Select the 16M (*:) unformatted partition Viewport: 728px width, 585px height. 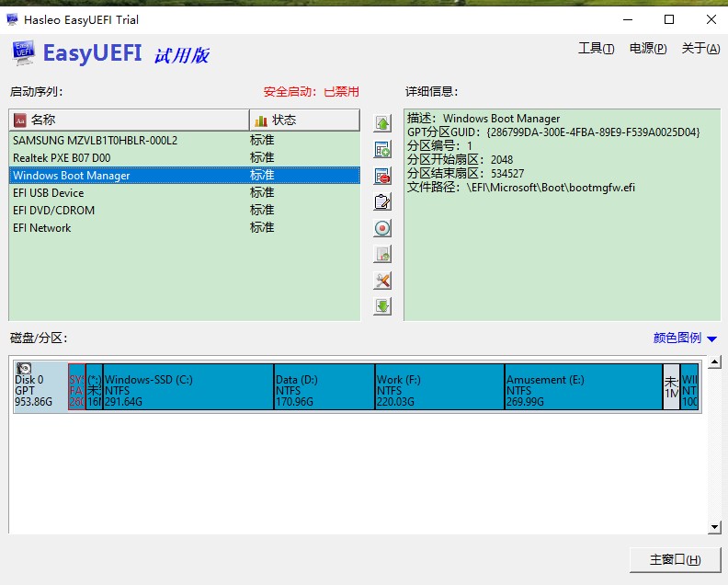pos(95,386)
